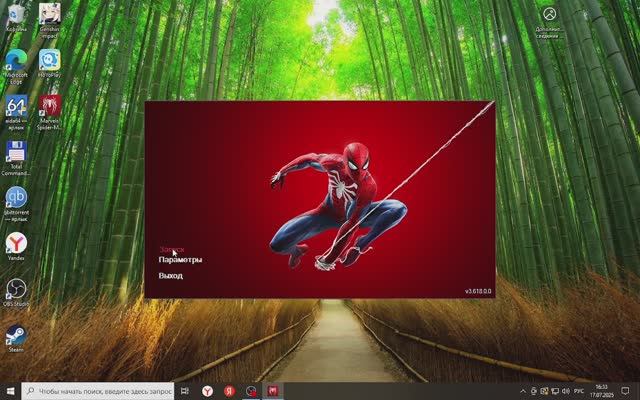Open the aida64 desktop shortcut
The width and height of the screenshot is (640, 400).
click(x=16, y=112)
